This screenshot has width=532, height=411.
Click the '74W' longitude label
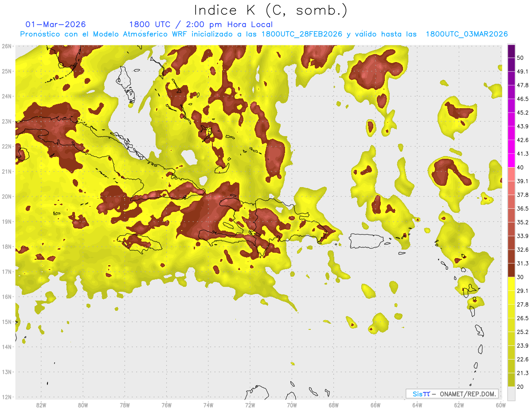pos(208,405)
